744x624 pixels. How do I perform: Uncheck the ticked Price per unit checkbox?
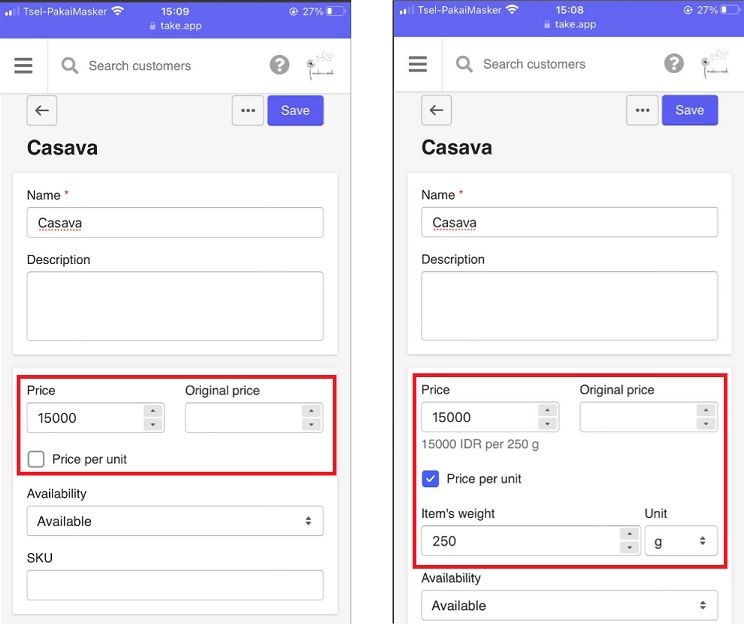coord(430,479)
